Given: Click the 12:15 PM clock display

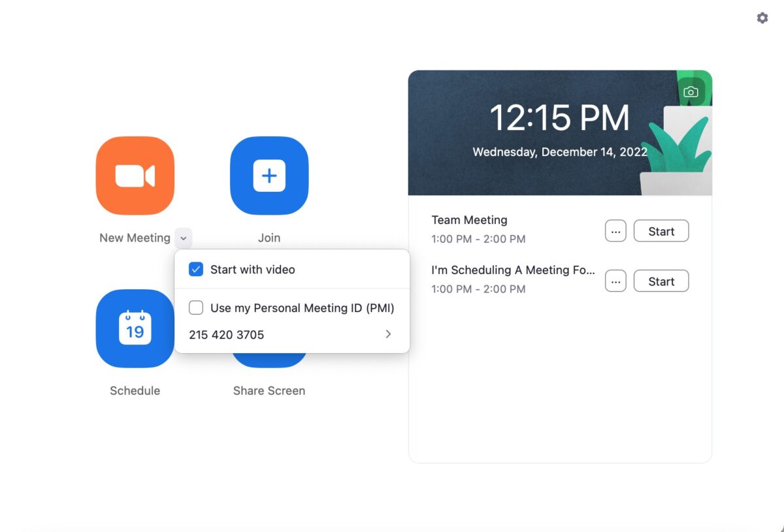Looking at the screenshot, I should [x=559, y=119].
